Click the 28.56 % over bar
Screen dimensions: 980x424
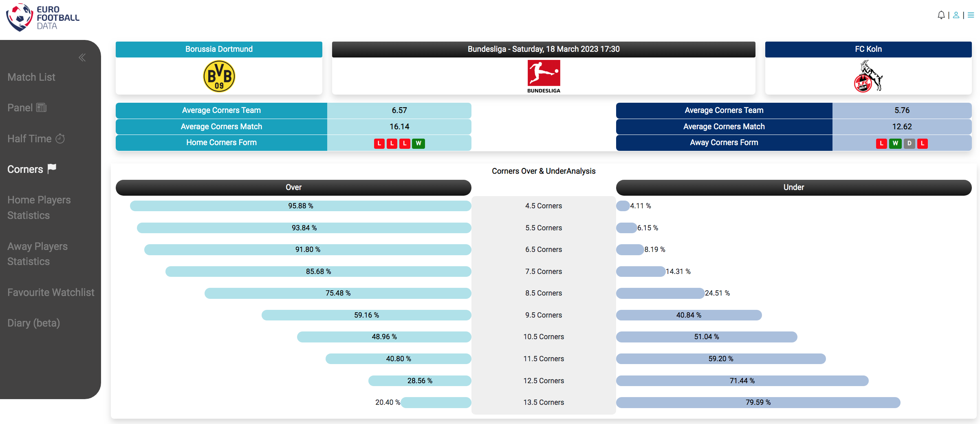coord(420,381)
